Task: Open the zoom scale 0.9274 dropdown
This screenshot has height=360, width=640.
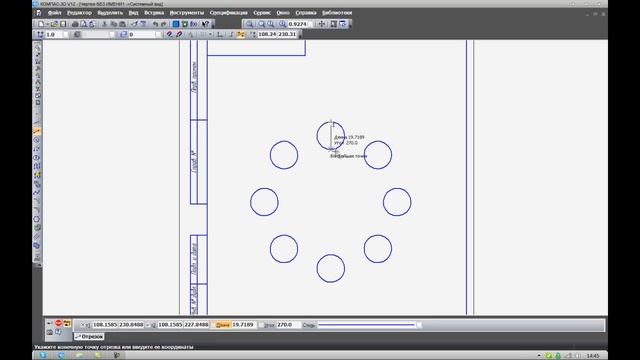Action: pyautogui.click(x=310, y=24)
